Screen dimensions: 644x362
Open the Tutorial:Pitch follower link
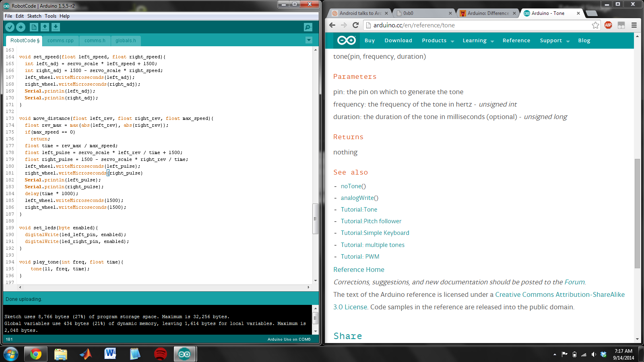tap(371, 221)
